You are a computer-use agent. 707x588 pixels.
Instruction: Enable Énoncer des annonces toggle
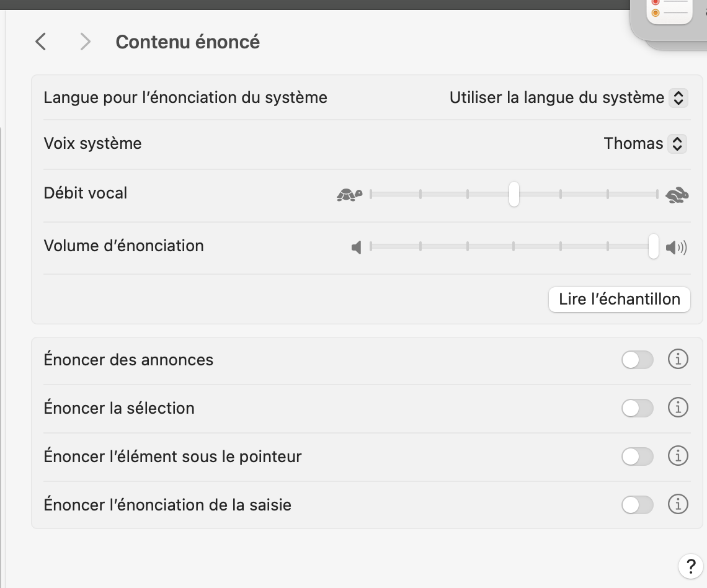[x=637, y=360]
